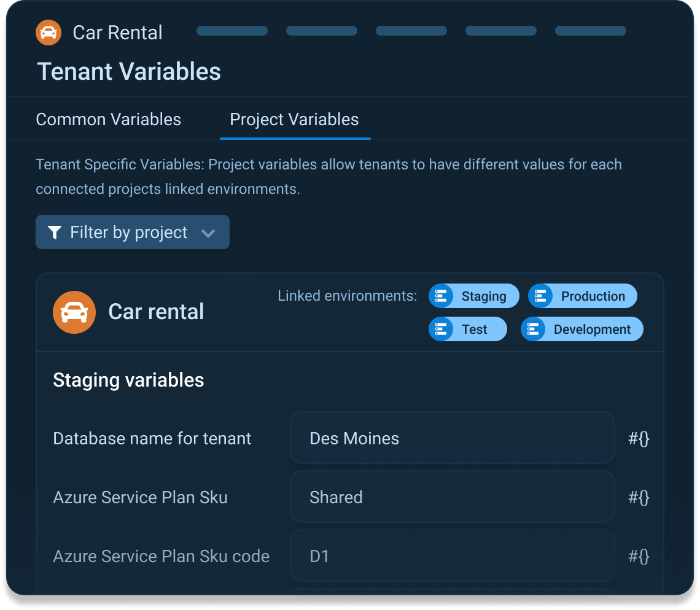Viewport: 700px width, 610px height.
Task: Click the chevron on Filter by project
Action: coord(208,233)
